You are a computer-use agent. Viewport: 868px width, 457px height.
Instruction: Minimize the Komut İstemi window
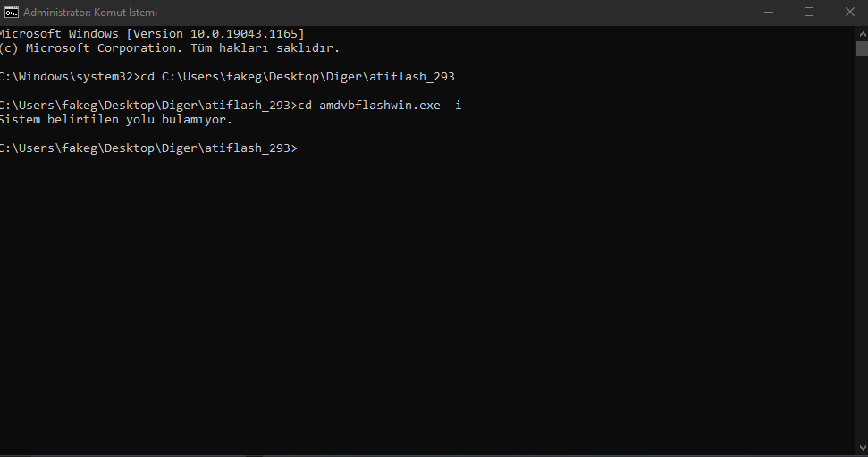(x=768, y=13)
